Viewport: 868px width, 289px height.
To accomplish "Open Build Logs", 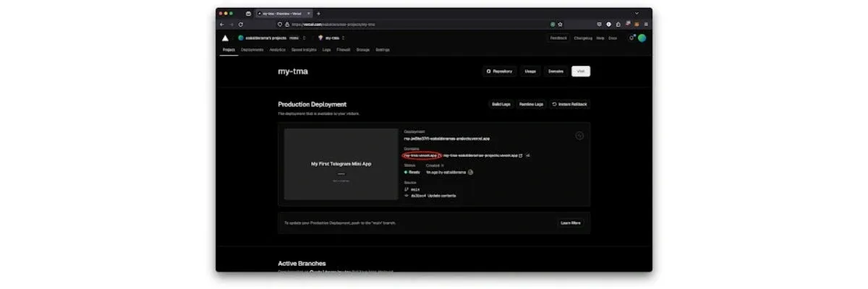I will [x=501, y=104].
